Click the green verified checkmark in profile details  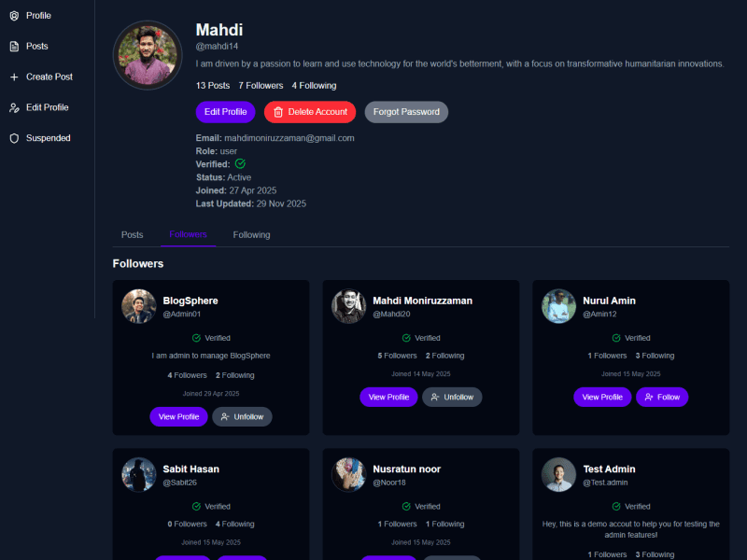point(239,163)
